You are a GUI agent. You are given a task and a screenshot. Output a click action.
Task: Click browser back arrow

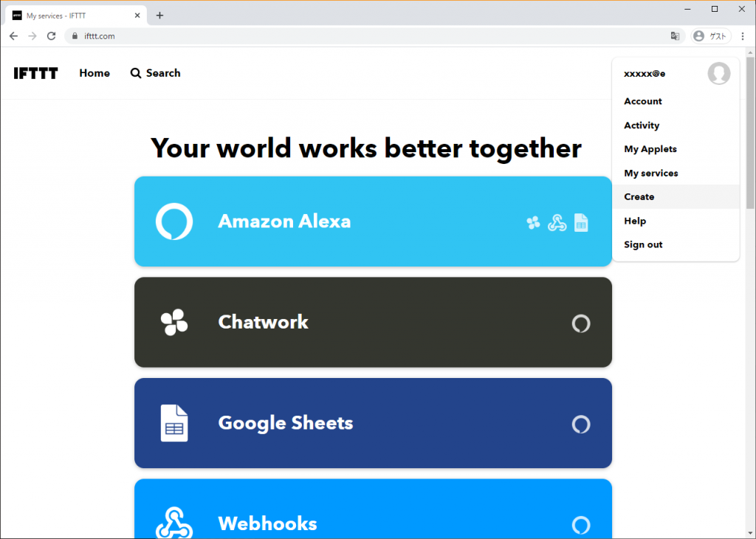pyautogui.click(x=13, y=36)
